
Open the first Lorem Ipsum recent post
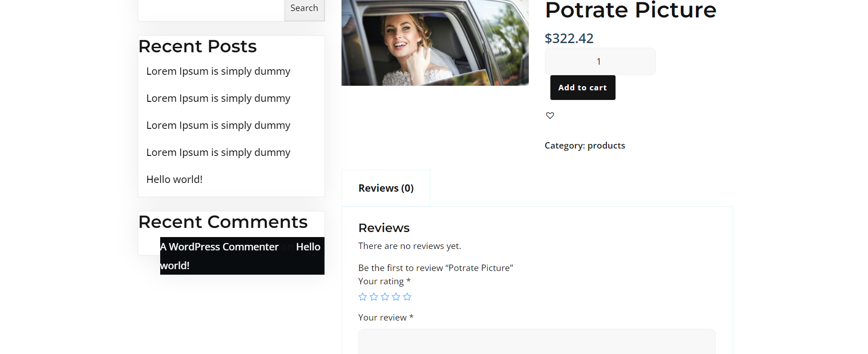[218, 72]
